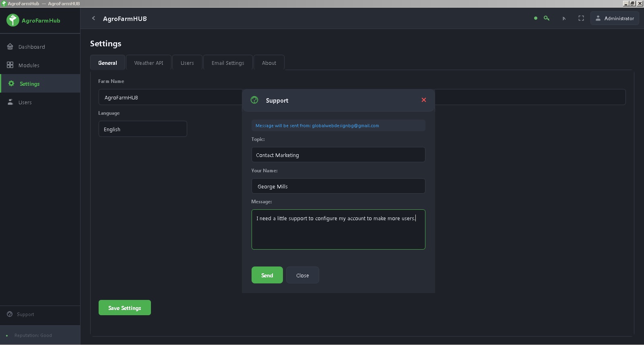Switch to the Email Settings tab
The image size is (644, 345).
pyautogui.click(x=228, y=63)
